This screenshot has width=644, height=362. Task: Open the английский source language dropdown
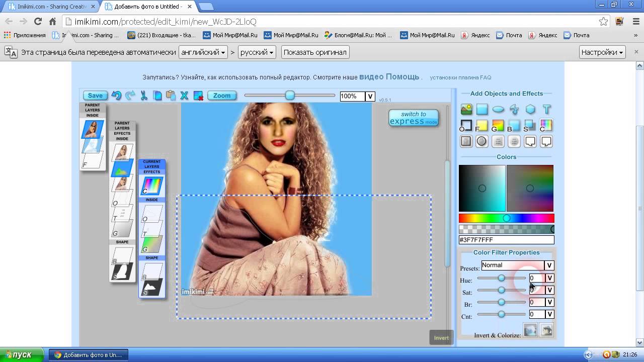pos(203,52)
